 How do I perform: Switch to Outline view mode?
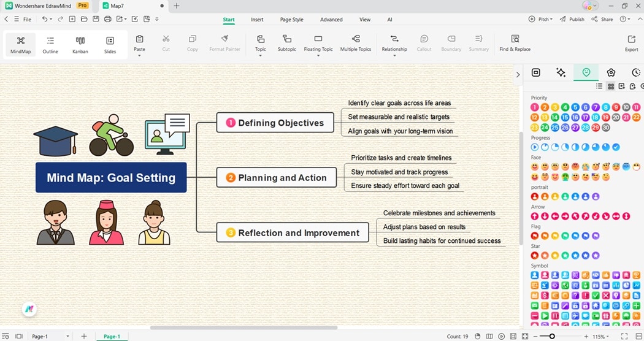tap(50, 45)
